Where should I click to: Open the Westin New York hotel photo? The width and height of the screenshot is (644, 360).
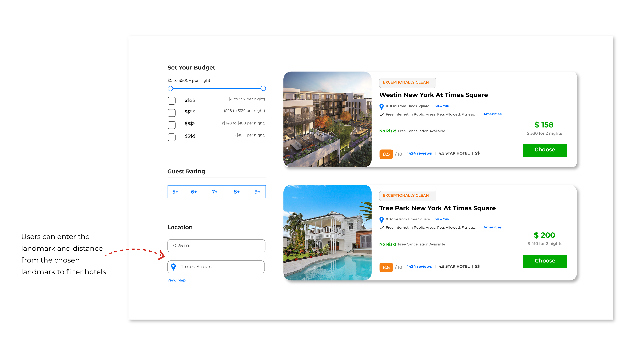(327, 119)
